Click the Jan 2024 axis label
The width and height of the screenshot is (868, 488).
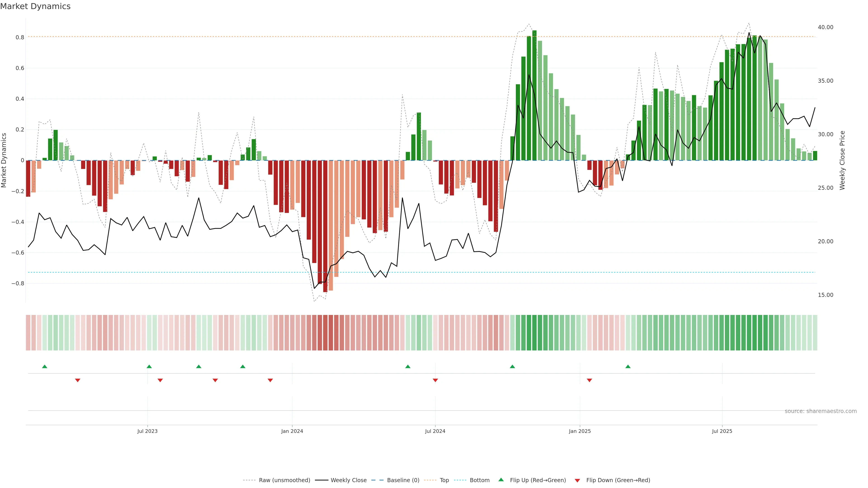[292, 431]
